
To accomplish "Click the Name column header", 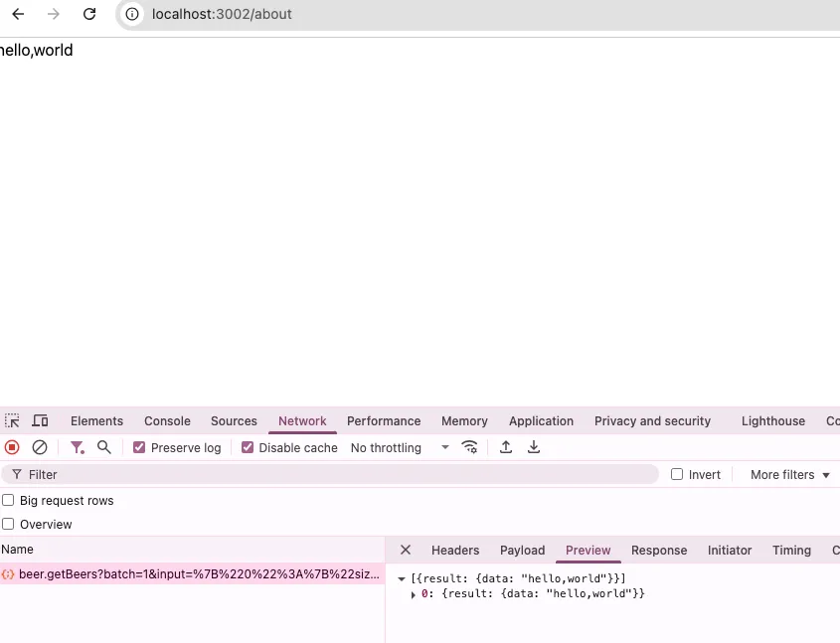I will pos(192,550).
